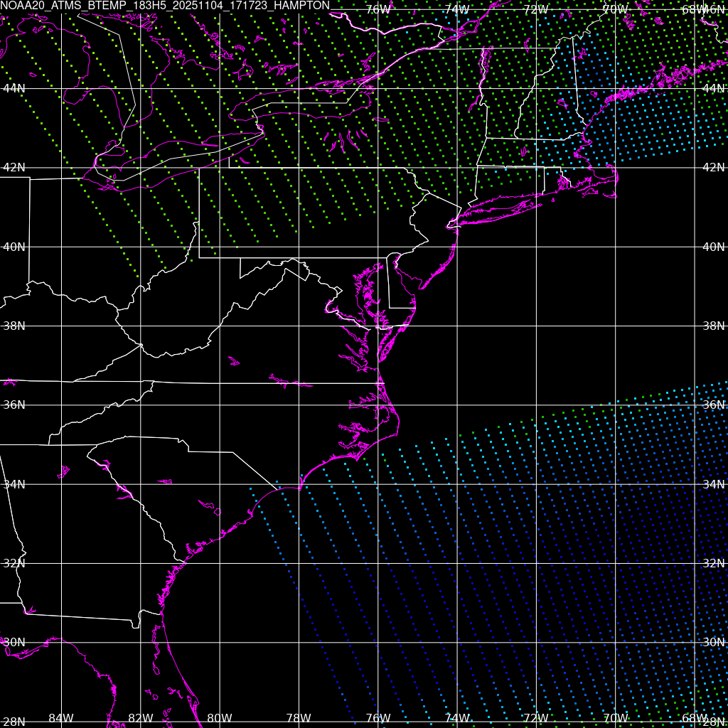
Task: Click the 42N latitude label on left edge
Action: pyautogui.click(x=14, y=168)
